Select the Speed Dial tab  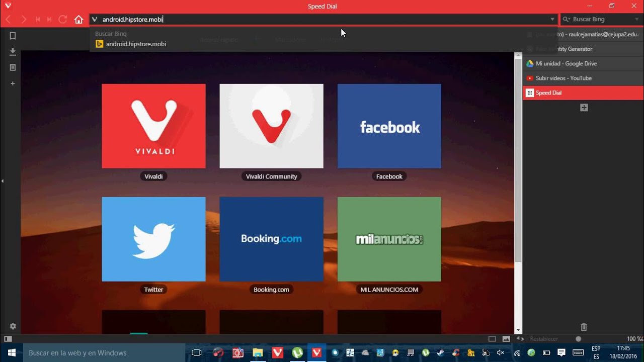[x=583, y=93]
